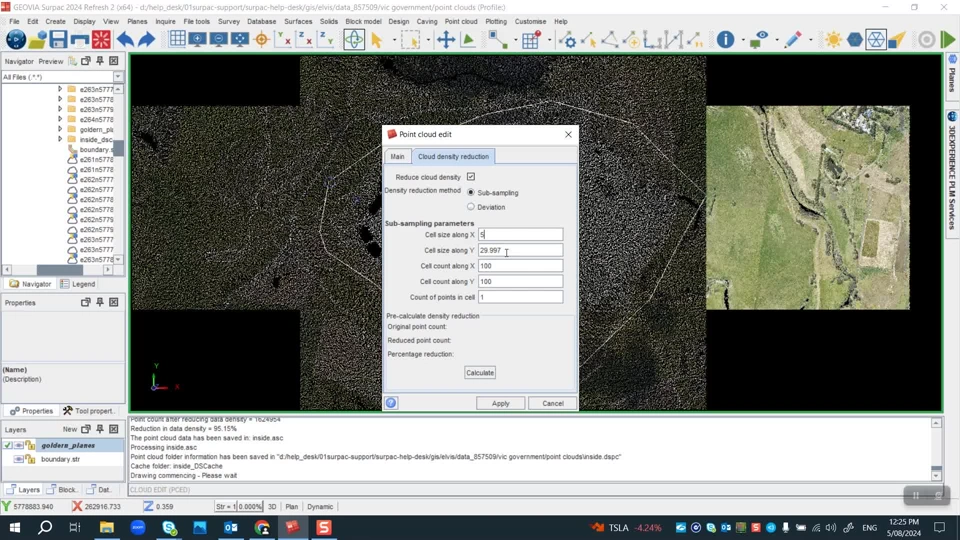Click the Zoom in monitor icon
960x540 pixels.
tap(198, 40)
